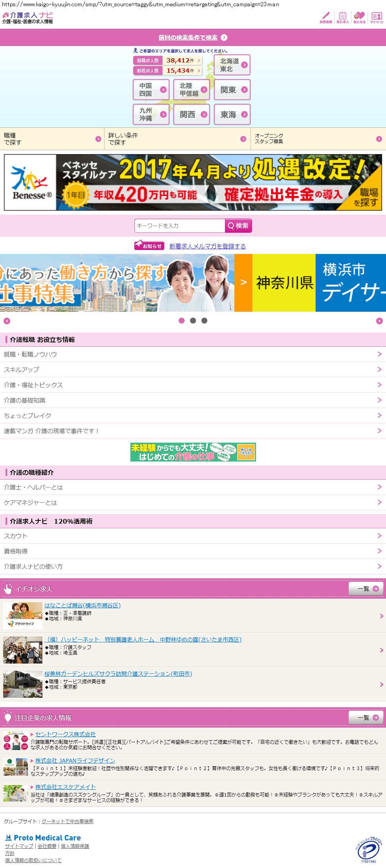Click the 注目企業 lightbulb icon

(8, 717)
